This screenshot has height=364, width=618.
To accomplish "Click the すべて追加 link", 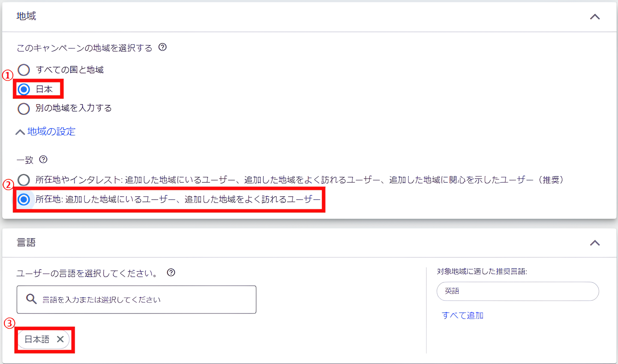I will pos(462,315).
